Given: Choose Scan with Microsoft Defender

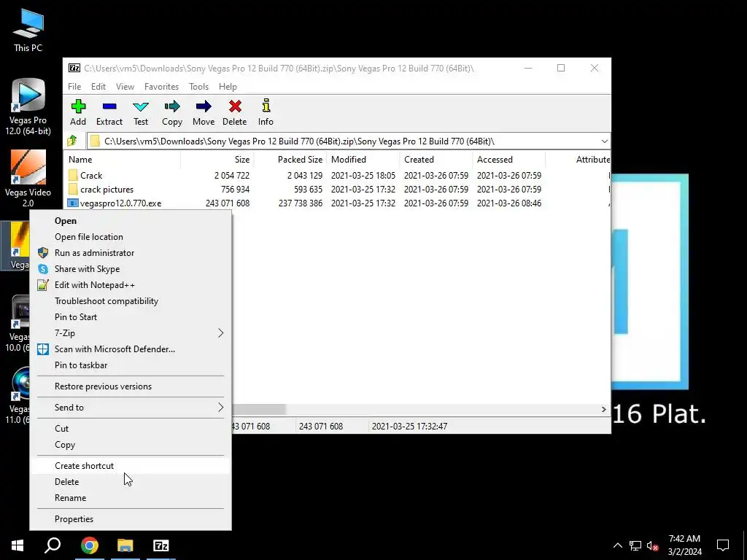Looking at the screenshot, I should [131, 349].
